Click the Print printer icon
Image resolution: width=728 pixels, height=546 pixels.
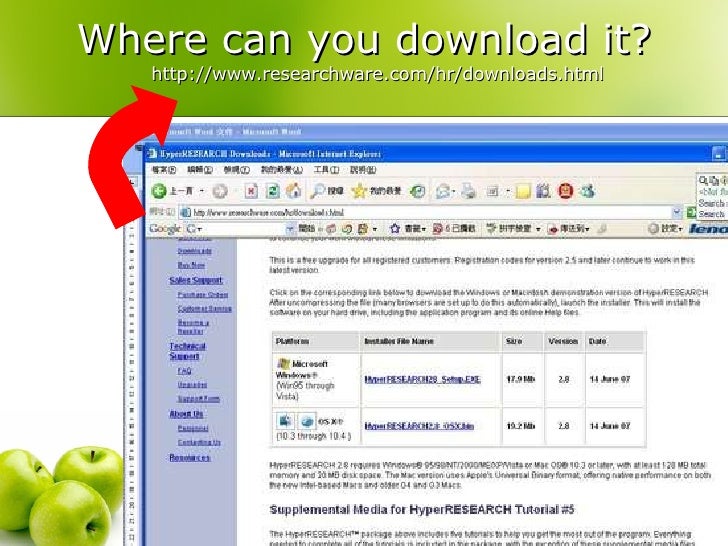pyautogui.click(x=468, y=191)
